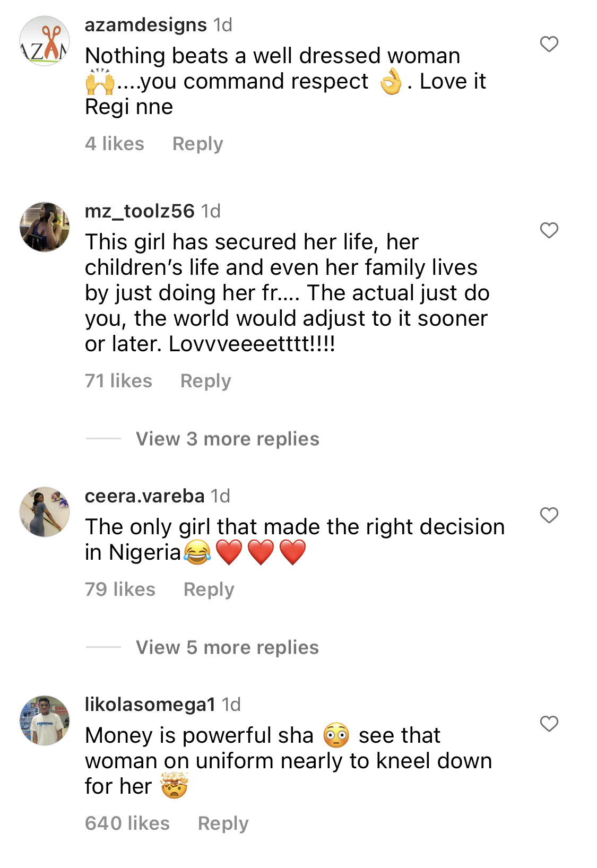Reply to ceera.vareba comment
597x868 pixels.
(209, 589)
